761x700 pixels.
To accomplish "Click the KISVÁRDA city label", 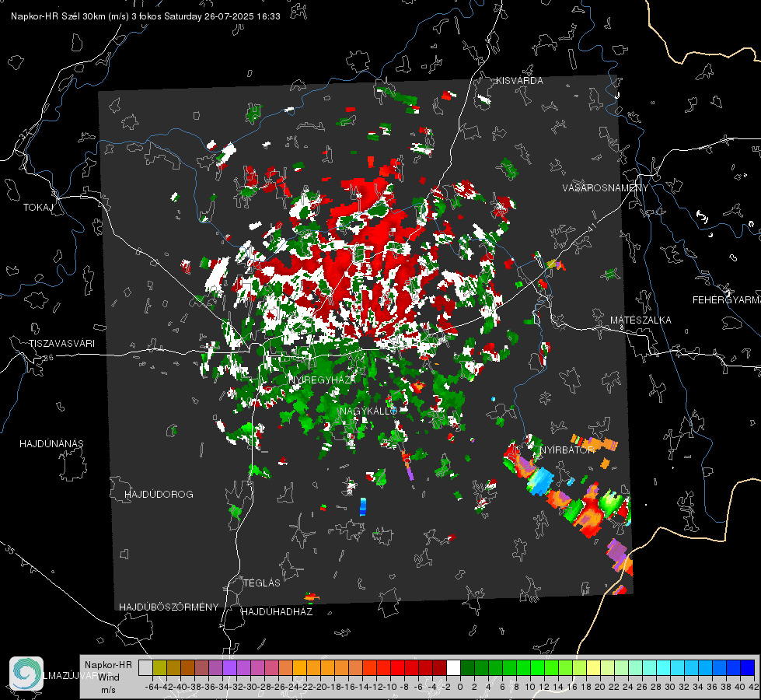I will pos(519,81).
